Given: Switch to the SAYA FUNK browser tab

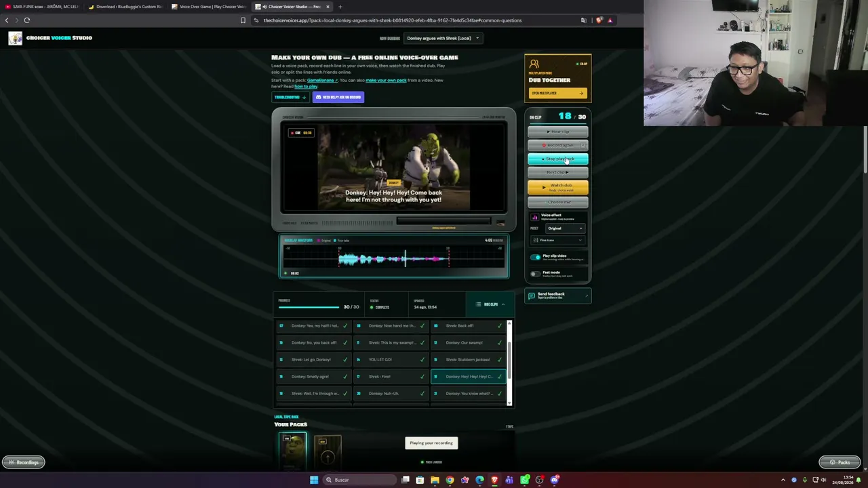Looking at the screenshot, I should click(x=42, y=7).
